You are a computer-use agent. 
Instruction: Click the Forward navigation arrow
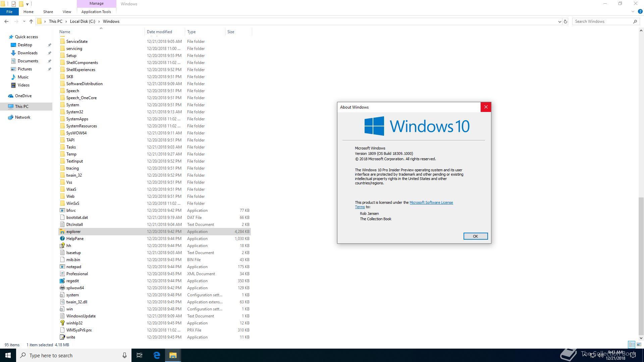16,21
